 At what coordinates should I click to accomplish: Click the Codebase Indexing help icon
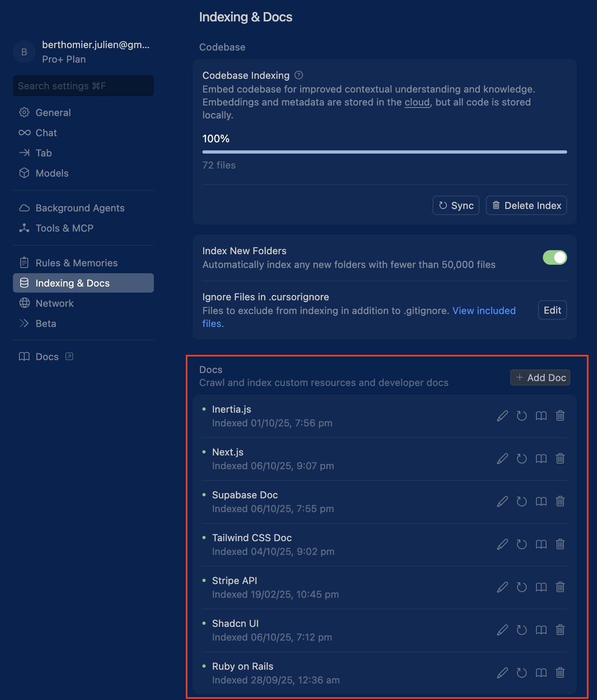pos(298,75)
